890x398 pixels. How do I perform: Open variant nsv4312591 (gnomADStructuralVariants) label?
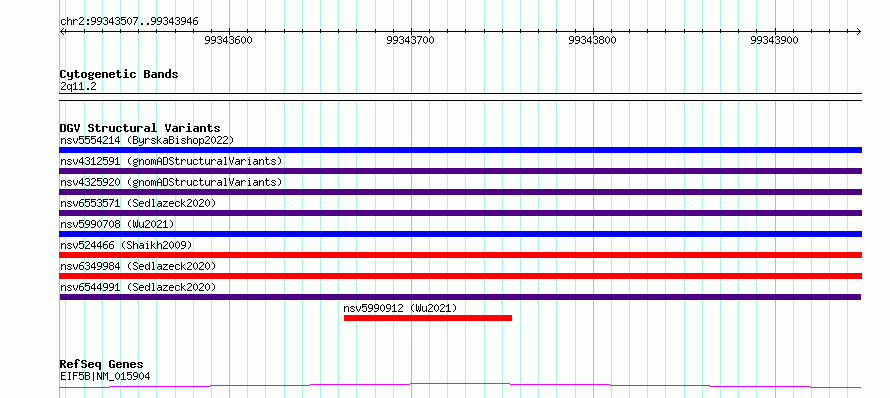tap(171, 161)
